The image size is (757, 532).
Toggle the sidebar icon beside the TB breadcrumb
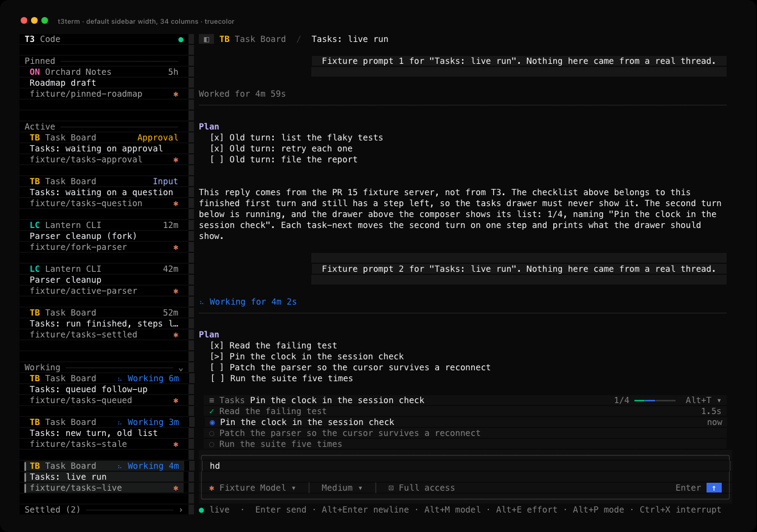206,39
